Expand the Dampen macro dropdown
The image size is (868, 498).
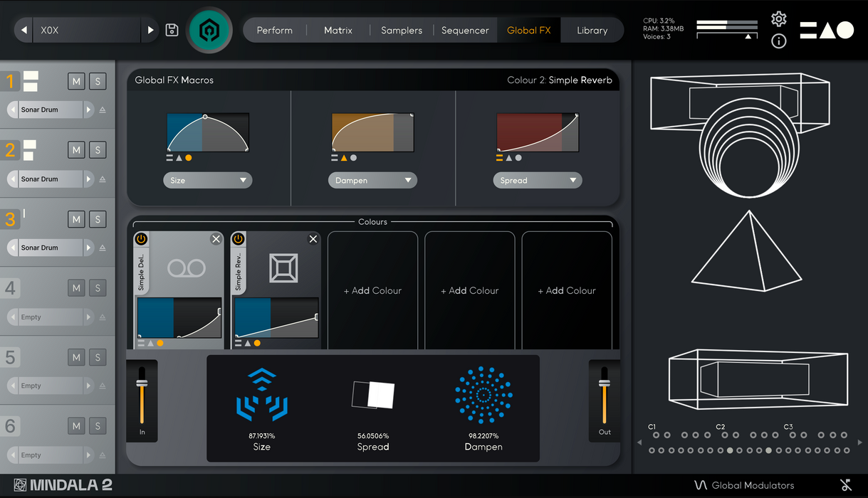coord(372,181)
